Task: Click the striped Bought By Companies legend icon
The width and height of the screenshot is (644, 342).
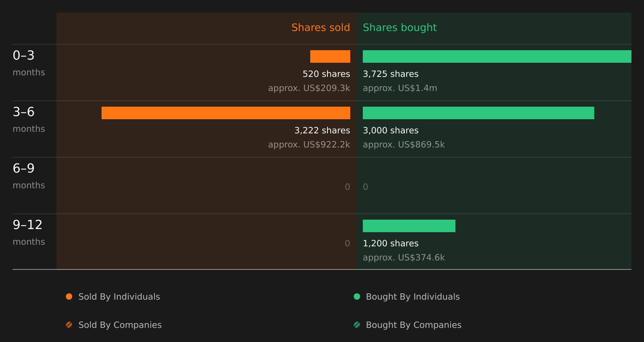Action: [x=357, y=325]
